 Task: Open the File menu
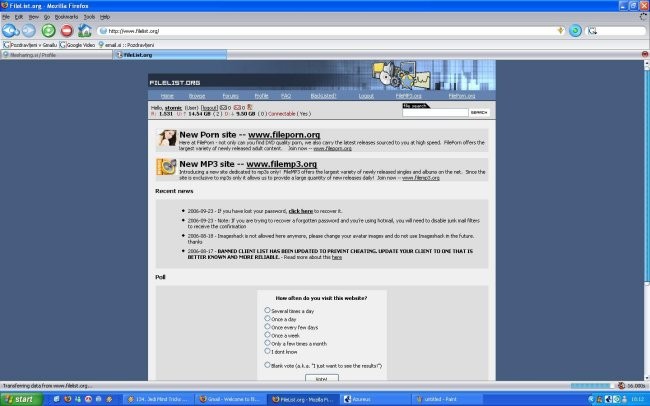[6, 17]
